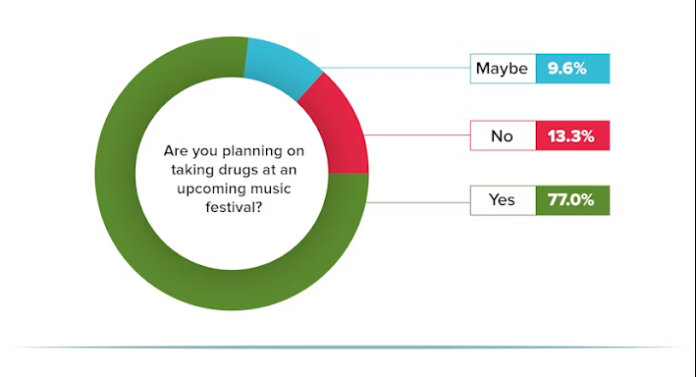Click the 13.3% red value box
The height and width of the screenshot is (377, 696).
click(573, 135)
